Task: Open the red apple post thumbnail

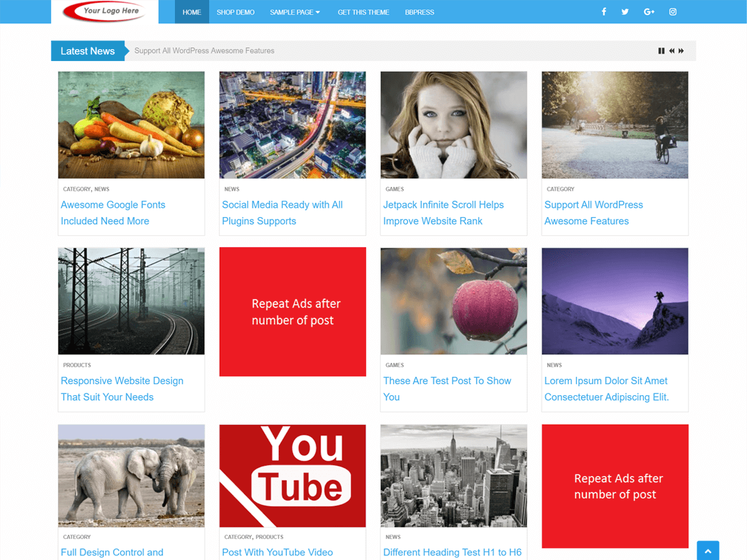Action: pos(454,301)
